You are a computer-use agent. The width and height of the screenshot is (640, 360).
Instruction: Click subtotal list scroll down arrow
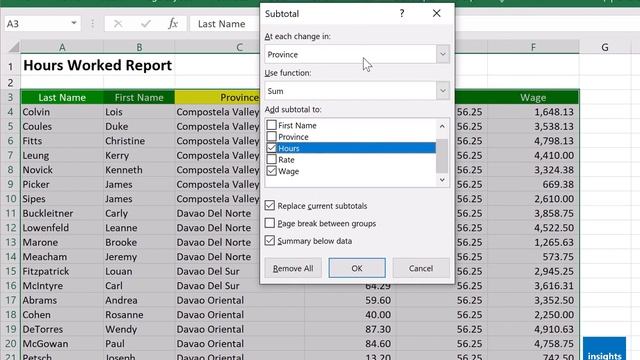coord(442,180)
